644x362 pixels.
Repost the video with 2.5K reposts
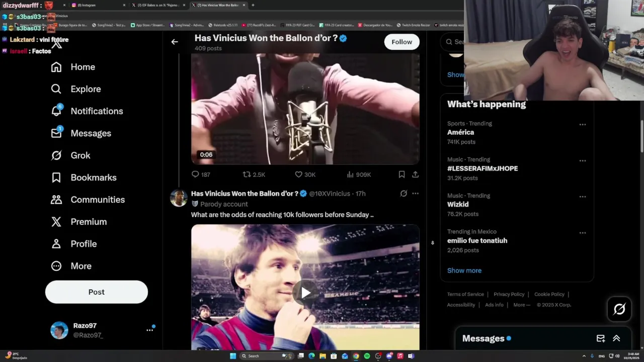(254, 174)
